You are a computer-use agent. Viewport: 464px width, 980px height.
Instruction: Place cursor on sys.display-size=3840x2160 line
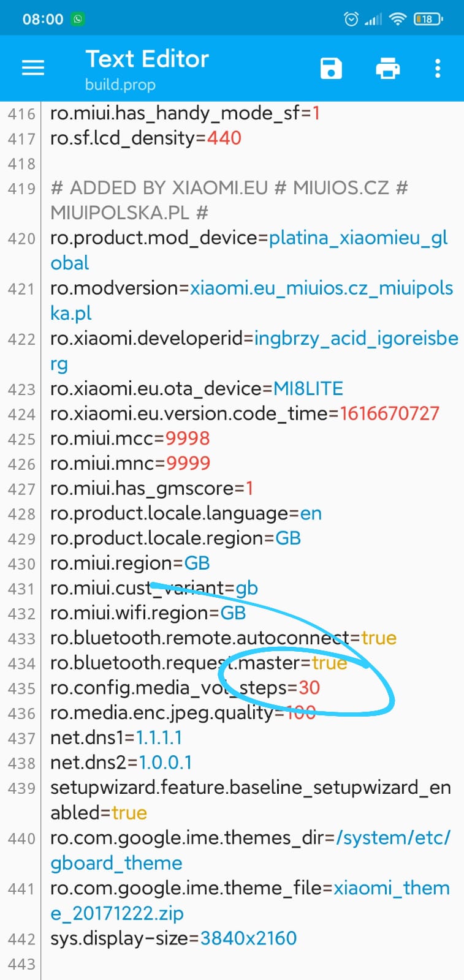click(173, 938)
